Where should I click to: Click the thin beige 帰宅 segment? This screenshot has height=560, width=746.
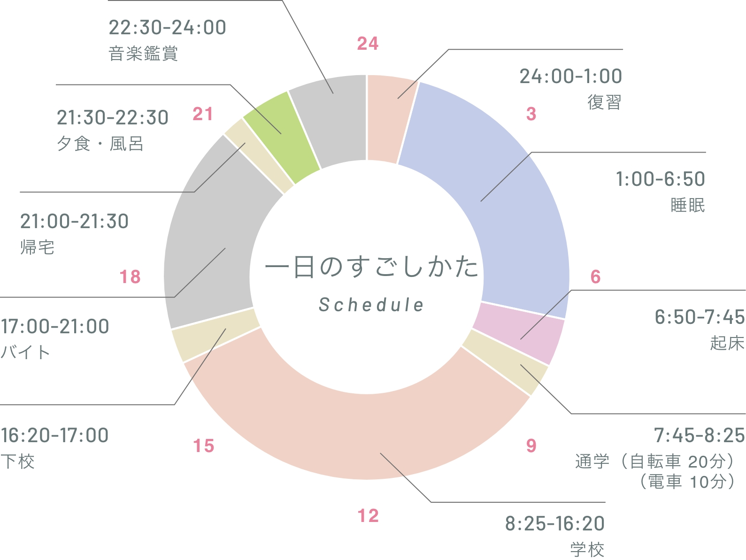pyautogui.click(x=258, y=156)
